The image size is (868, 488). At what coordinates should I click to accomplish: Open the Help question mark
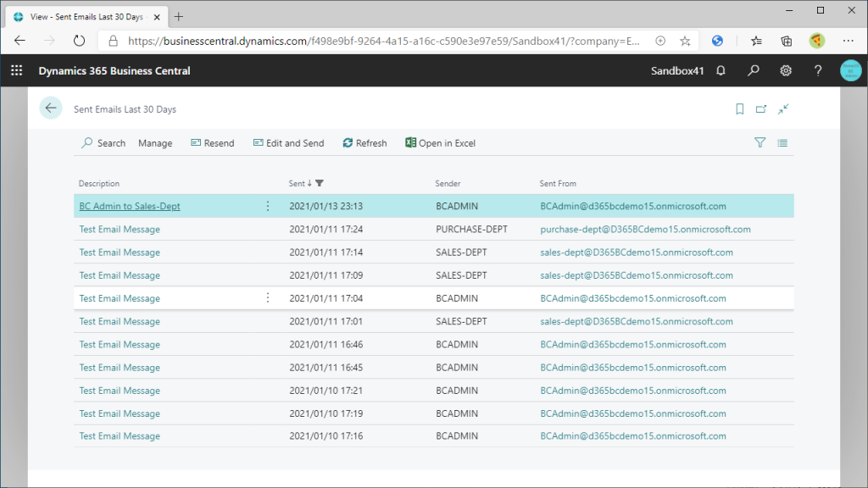click(818, 71)
